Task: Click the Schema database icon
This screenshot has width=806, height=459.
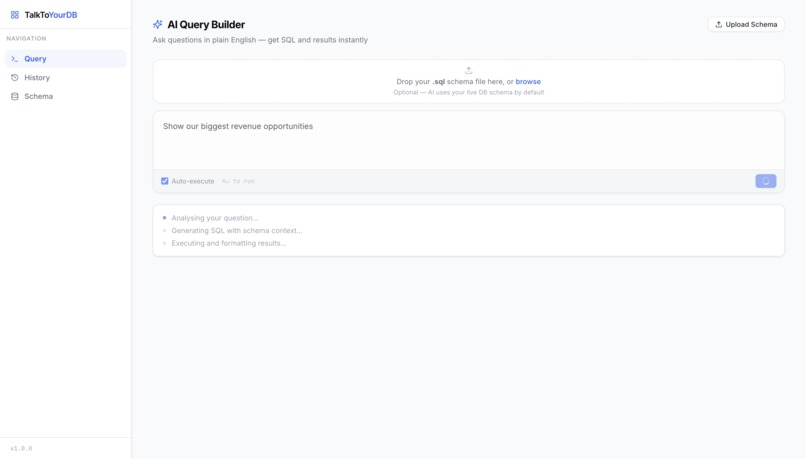Action: pos(15,96)
